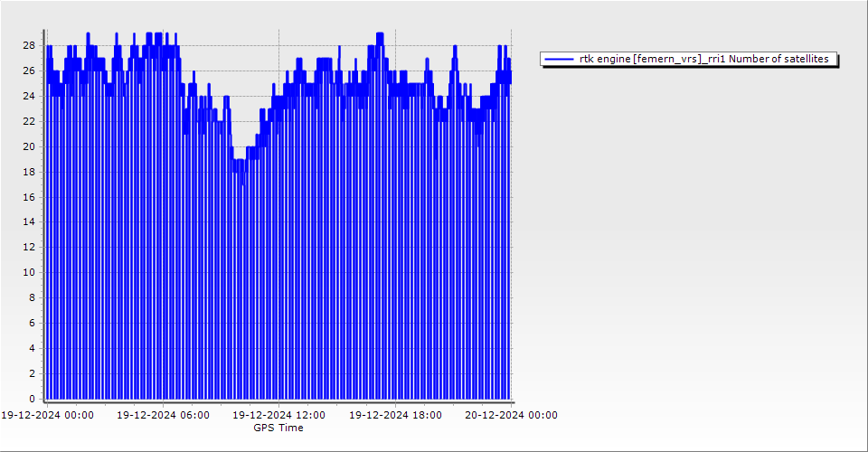
Task: Click the 19-12-2024 00:00 x-axis label
Action: tap(46, 415)
